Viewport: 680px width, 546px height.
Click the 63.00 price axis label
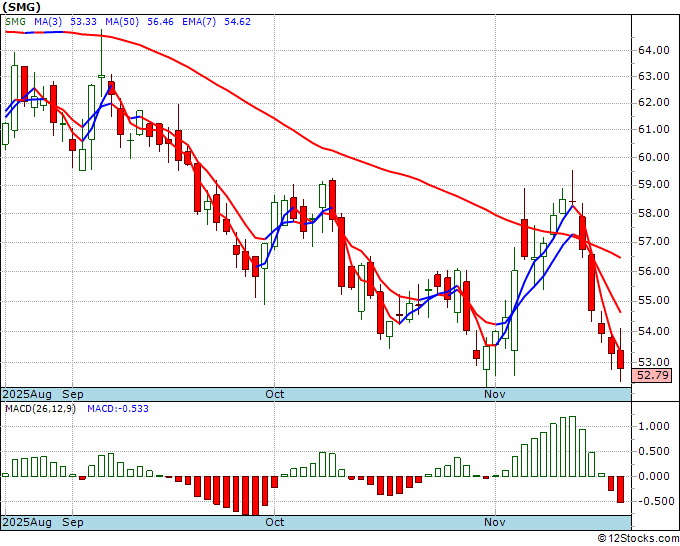(x=654, y=77)
